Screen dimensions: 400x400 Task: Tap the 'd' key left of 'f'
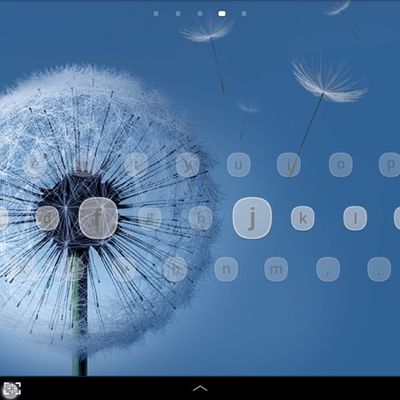(47, 218)
